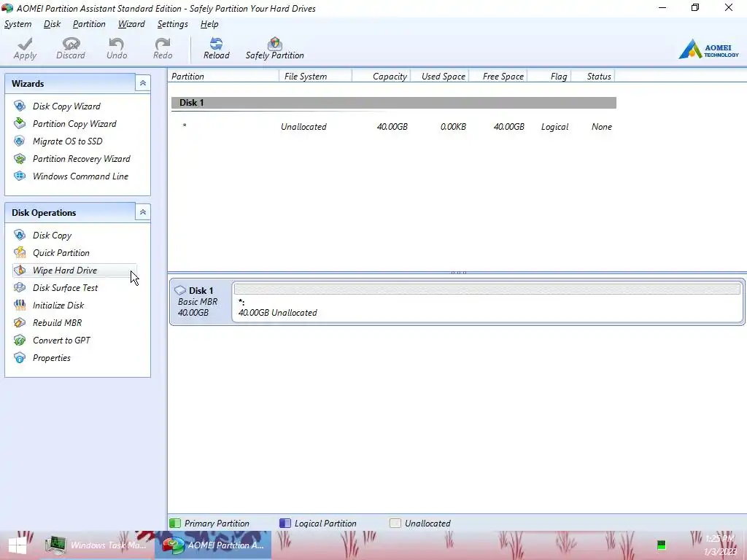Click AOMEI Partition Assistant taskbar button
This screenshot has width=747, height=560.
[x=213, y=545]
